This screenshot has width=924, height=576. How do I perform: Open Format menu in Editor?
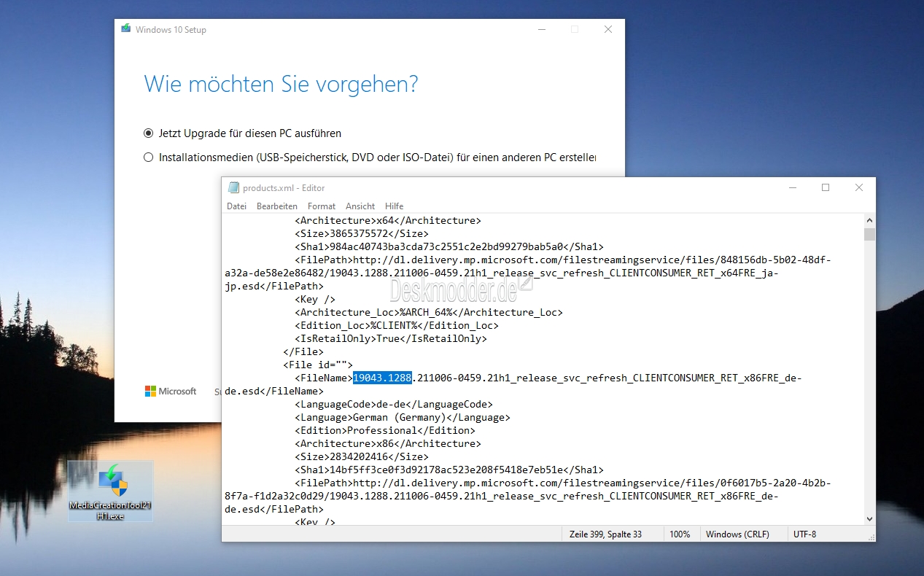(322, 206)
